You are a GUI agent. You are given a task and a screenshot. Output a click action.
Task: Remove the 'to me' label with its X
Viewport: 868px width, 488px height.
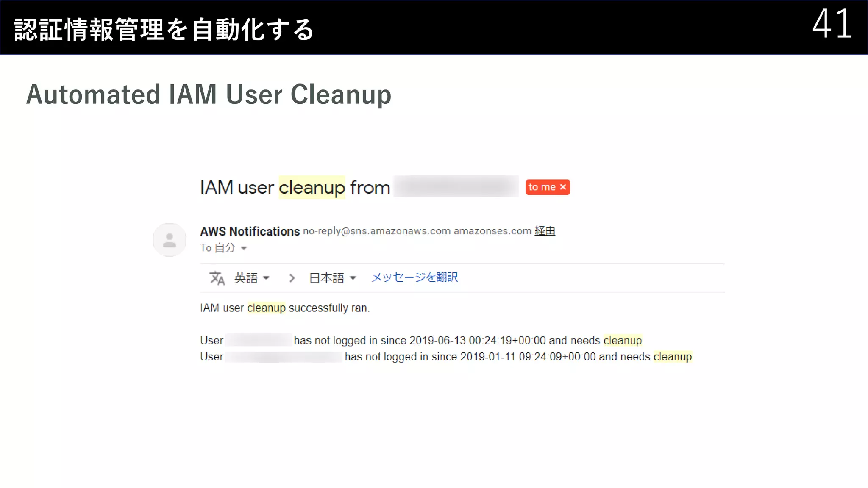[563, 187]
